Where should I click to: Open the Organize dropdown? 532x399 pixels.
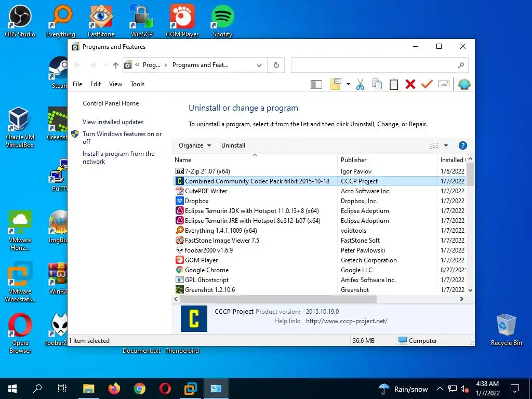(195, 145)
